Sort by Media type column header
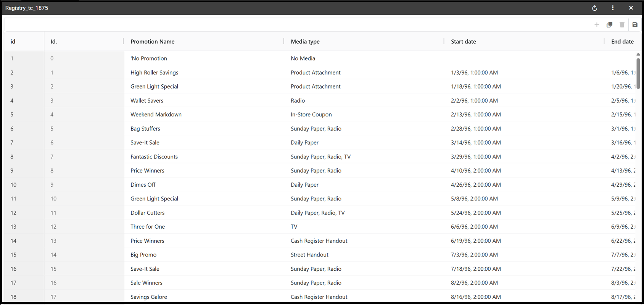Viewport: 644px width, 305px height. coord(305,42)
